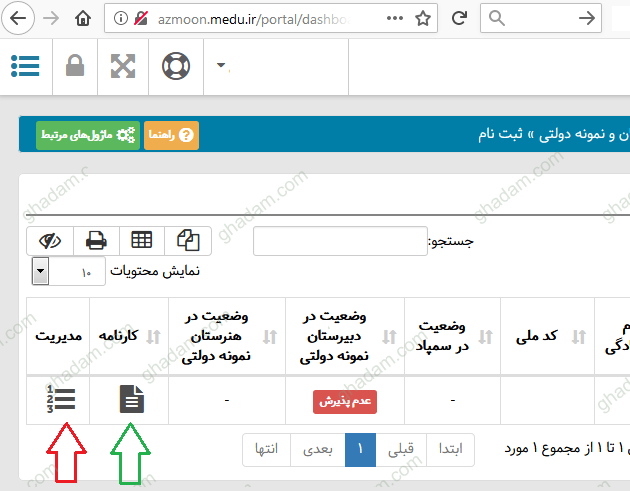Open ماژول‌های مرتبط related modules button

88,135
